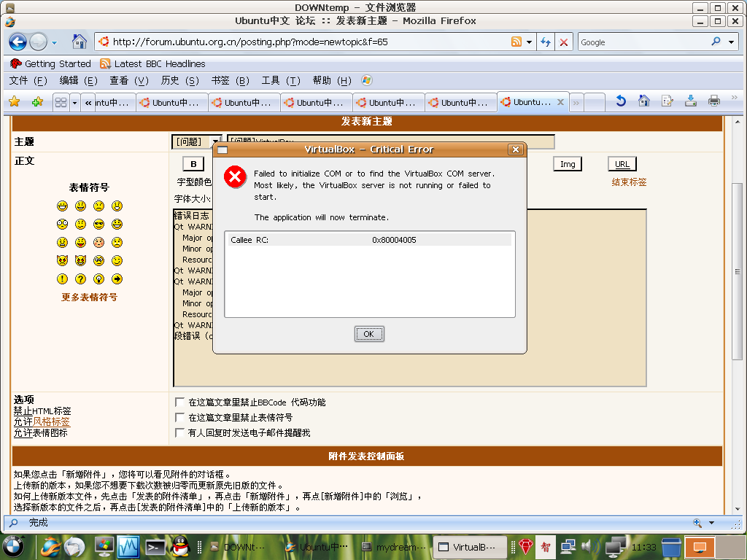Check disable BBCode in this post
747x560 pixels.
179,402
